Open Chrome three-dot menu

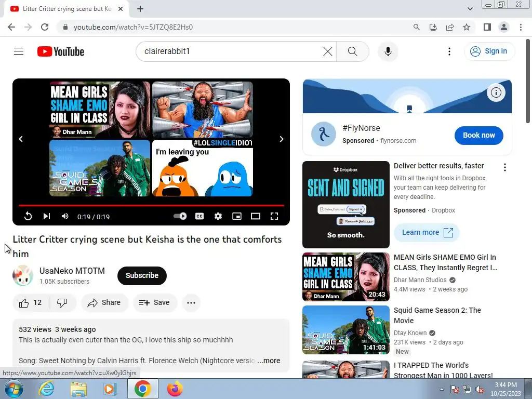pos(521,27)
